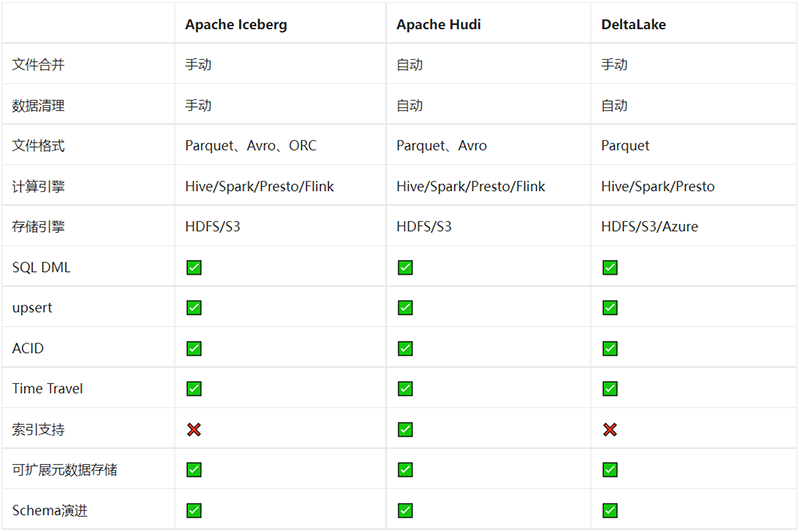Select the Apache Hudi column header
This screenshot has width=800, height=532.
coord(438,24)
